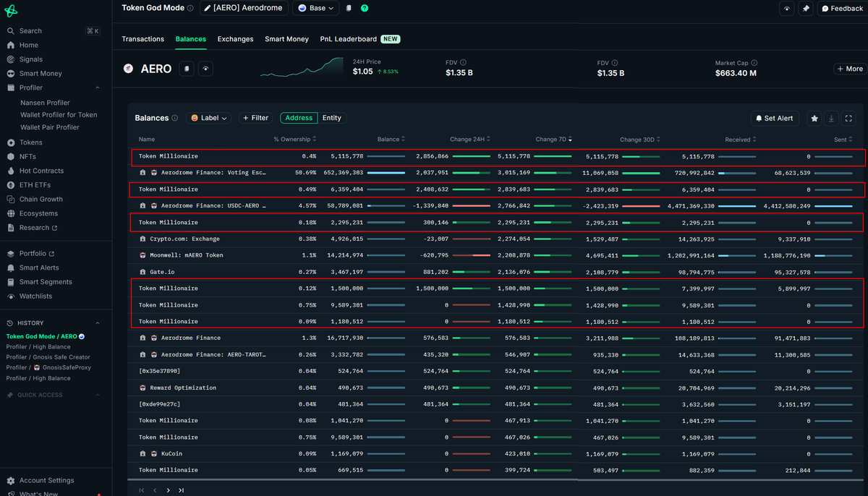Open Wallet Pair Profiler
868x496 pixels.
point(50,127)
